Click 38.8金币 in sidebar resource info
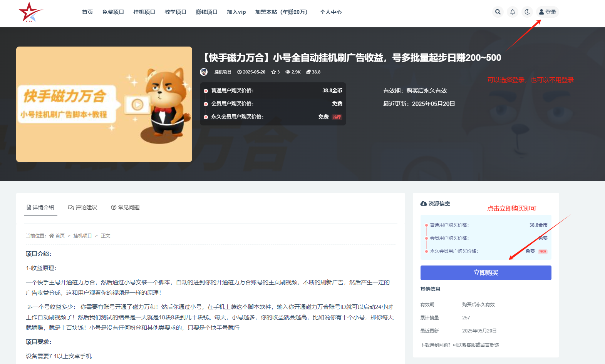Viewport: 605px width, 364px height. [x=538, y=225]
